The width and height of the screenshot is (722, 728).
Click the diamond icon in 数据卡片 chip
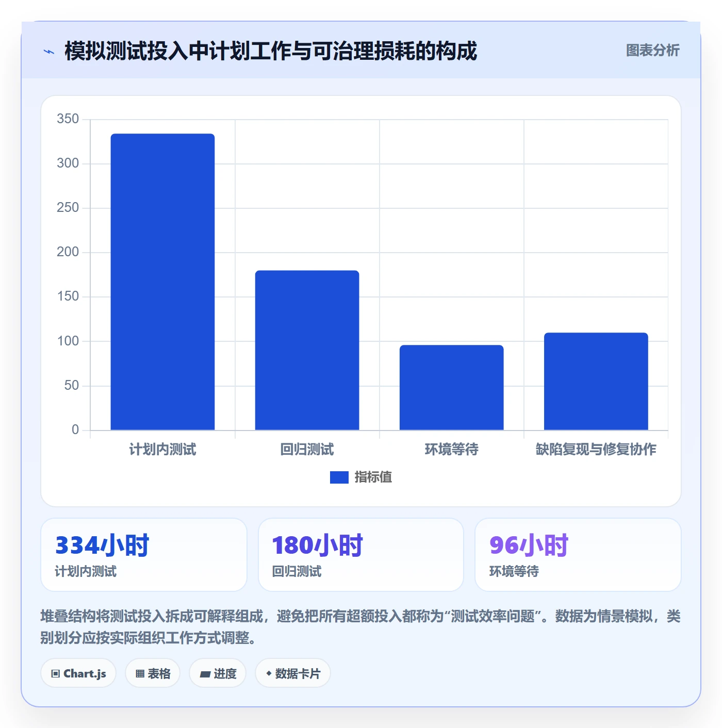pyautogui.click(x=269, y=673)
